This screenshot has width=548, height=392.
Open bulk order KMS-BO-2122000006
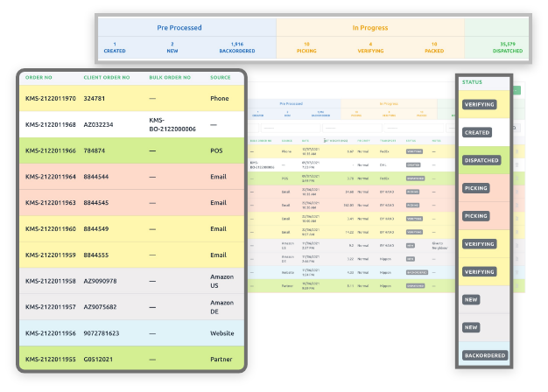click(172, 124)
